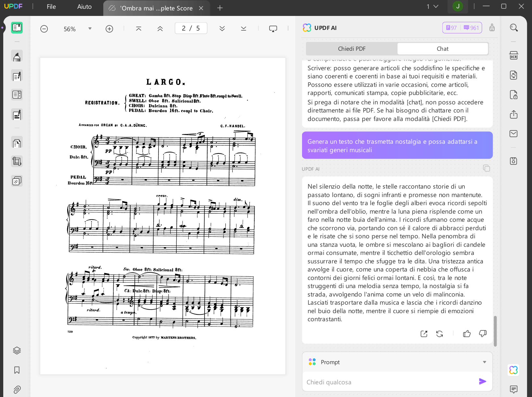Show the Layers panel
Image resolution: width=532 pixels, height=397 pixels.
17,351
